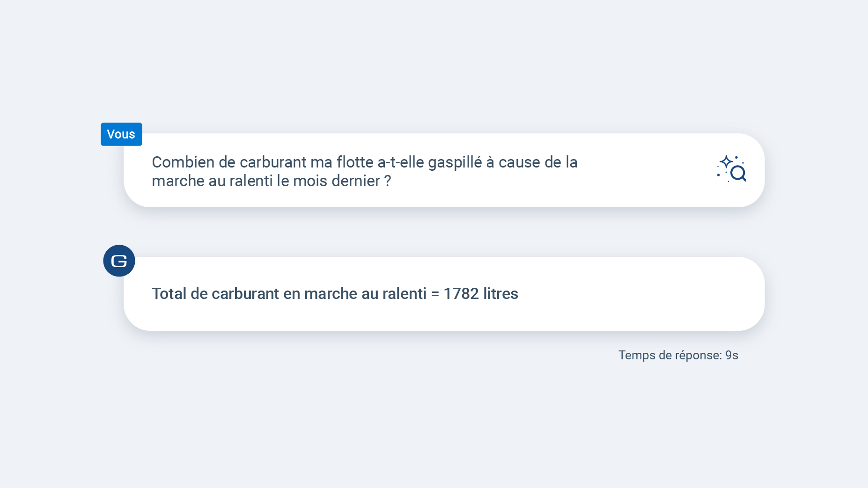Click the letter G inside the avatar
Screen dimensions: 868x488
tap(119, 261)
